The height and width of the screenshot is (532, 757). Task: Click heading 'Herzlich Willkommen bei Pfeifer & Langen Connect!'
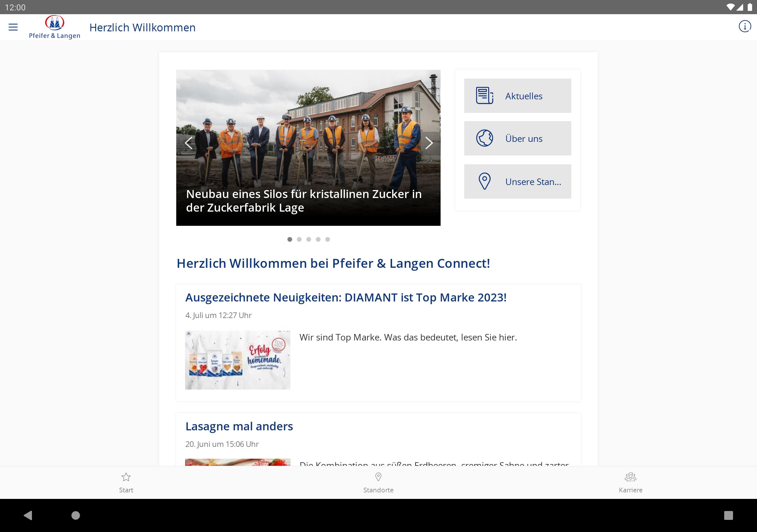click(x=333, y=263)
